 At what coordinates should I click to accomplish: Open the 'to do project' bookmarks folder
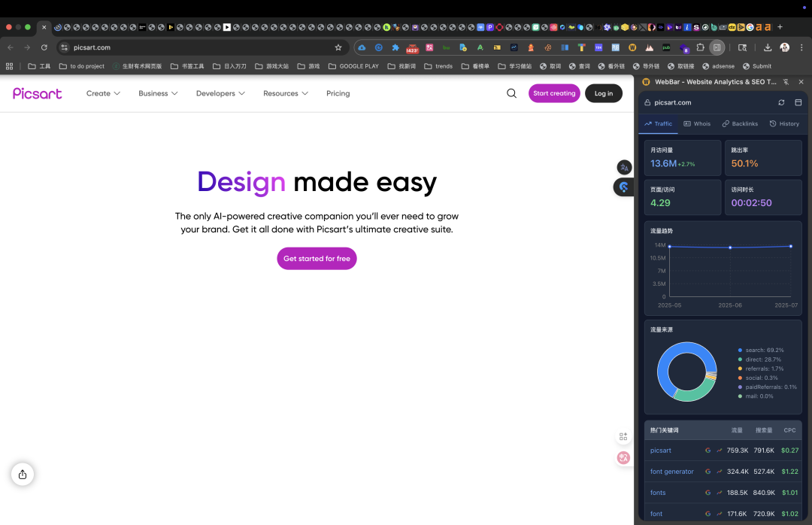[82, 66]
